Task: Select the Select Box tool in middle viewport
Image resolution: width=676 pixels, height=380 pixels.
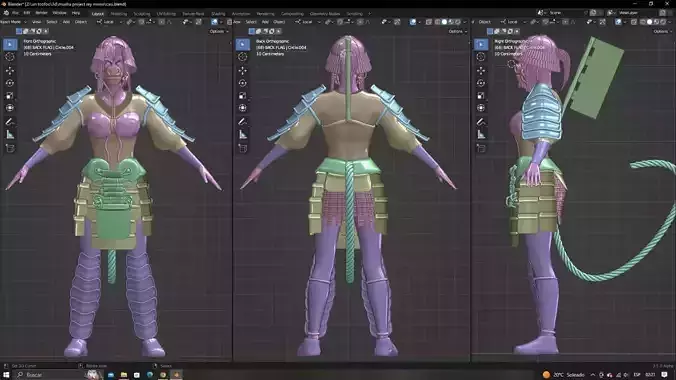Action: 243,44
